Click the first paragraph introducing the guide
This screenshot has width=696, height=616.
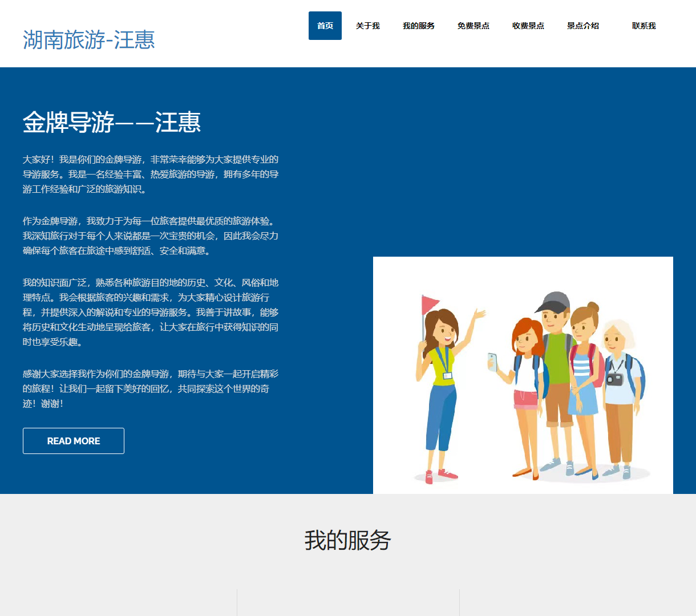[151, 175]
